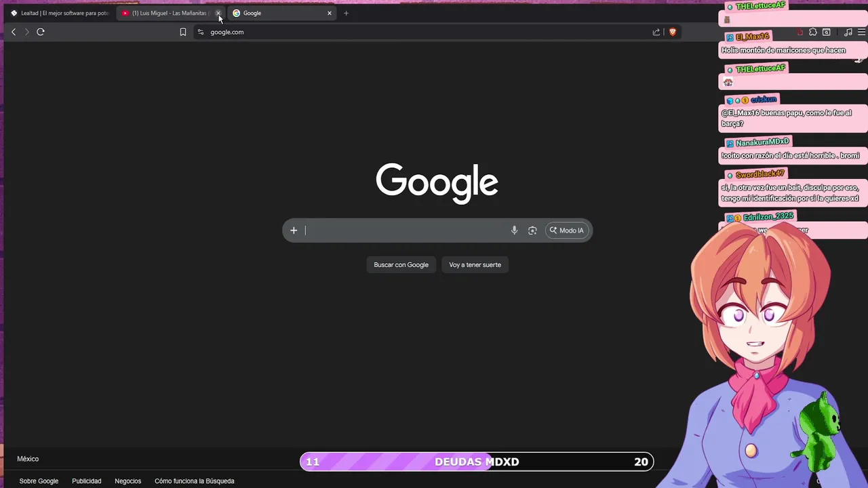Open Cómo funciona la Búsqueda link
The image size is (868, 488).
click(x=195, y=481)
